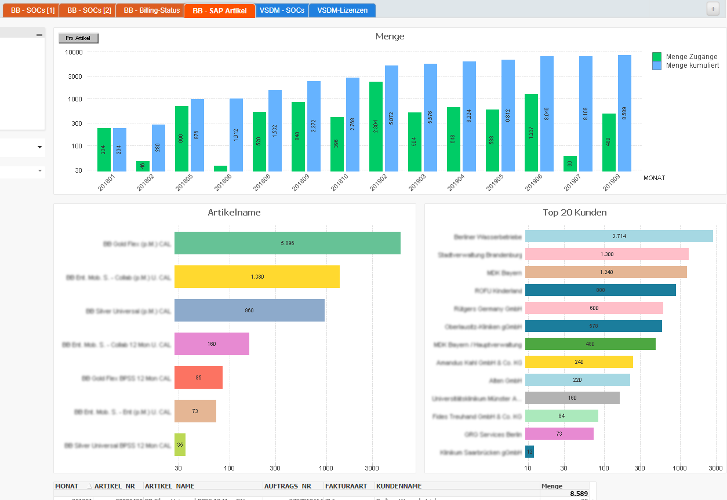Switch to the BB - SOCs [1] tab
Image resolution: width=727 pixels, height=500 pixels.
[32, 10]
